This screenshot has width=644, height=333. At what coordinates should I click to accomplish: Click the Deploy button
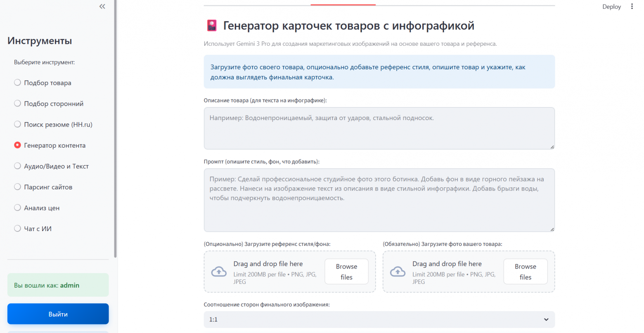coord(611,6)
